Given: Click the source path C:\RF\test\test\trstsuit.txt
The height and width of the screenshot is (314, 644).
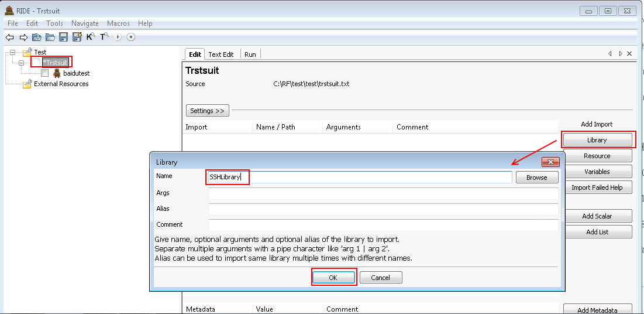Looking at the screenshot, I should 311,84.
